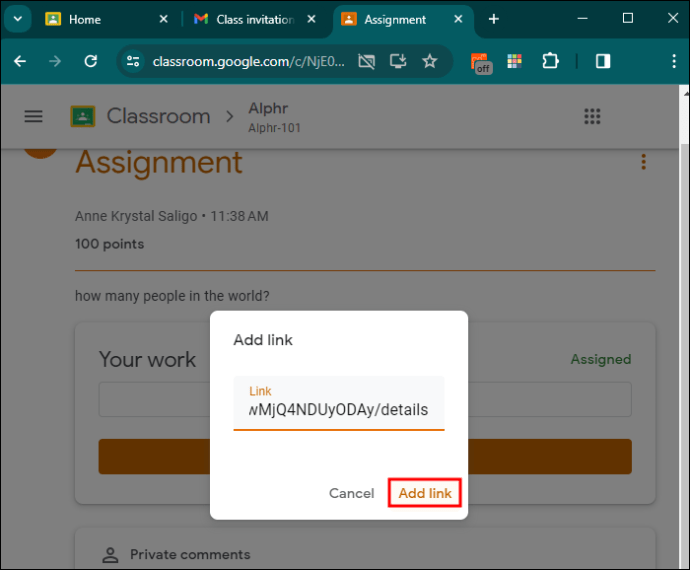
Task: Open the Classroom hamburger main menu
Action: click(x=33, y=117)
